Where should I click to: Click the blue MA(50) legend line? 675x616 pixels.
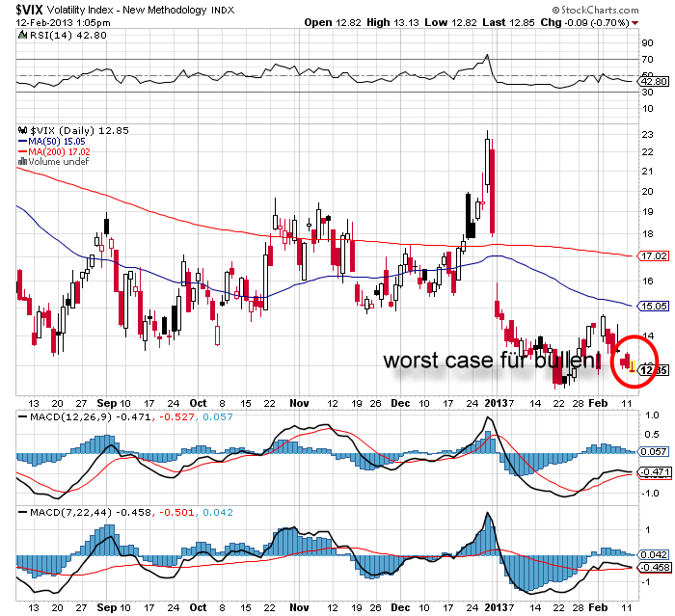pyautogui.click(x=22, y=141)
